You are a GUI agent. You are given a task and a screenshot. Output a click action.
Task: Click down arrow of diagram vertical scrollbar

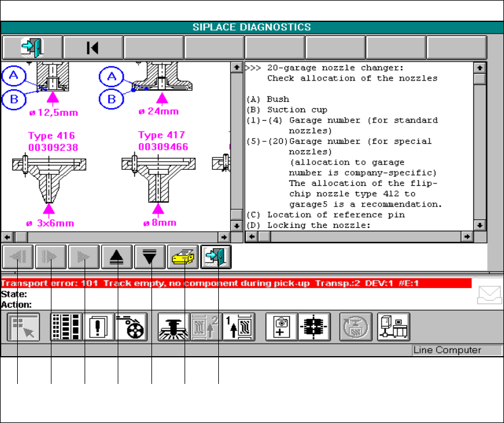pyautogui.click(x=237, y=225)
